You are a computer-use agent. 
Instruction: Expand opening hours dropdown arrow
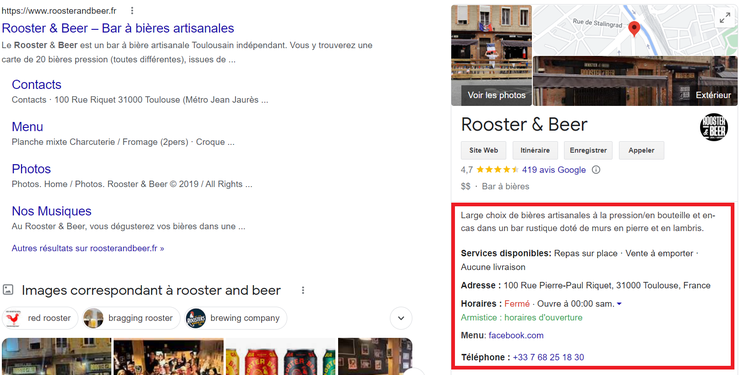click(x=619, y=304)
